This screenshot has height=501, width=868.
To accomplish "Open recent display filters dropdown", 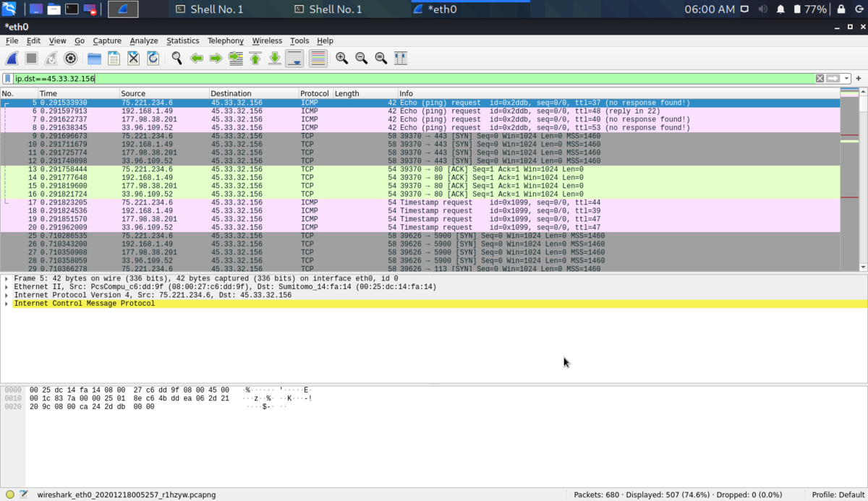I will (x=846, y=78).
